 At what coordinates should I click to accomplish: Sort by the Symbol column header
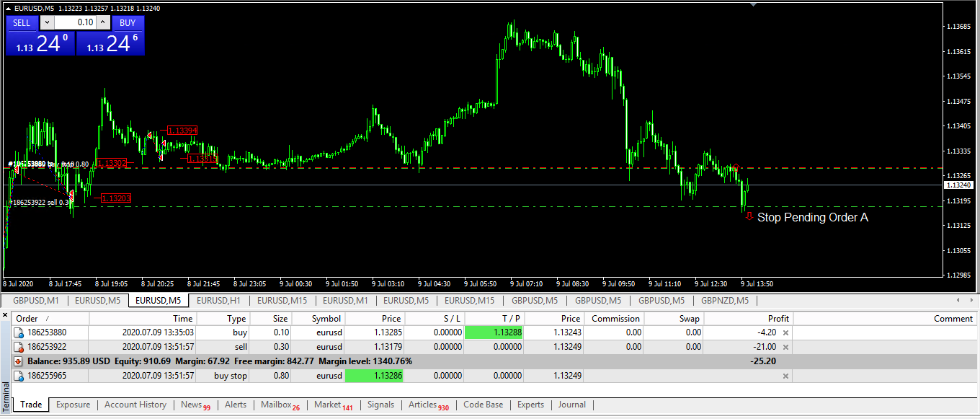tap(318, 318)
